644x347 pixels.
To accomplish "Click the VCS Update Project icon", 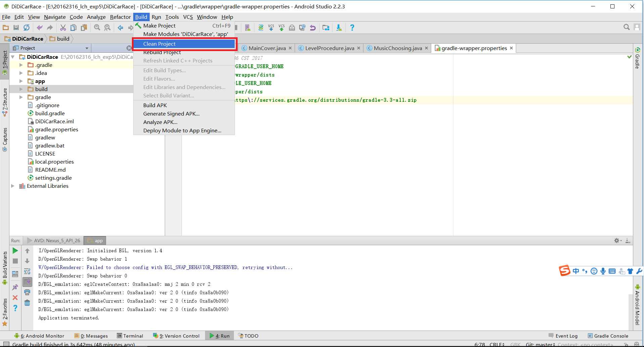I will (271, 28).
